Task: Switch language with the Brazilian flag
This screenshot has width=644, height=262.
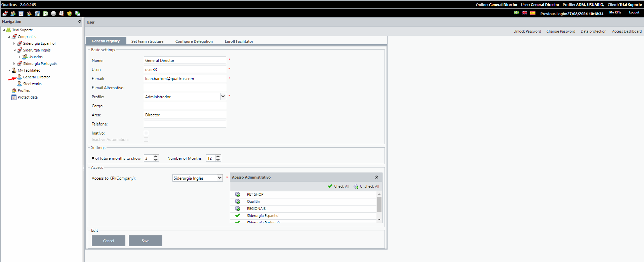Action: pos(517,13)
